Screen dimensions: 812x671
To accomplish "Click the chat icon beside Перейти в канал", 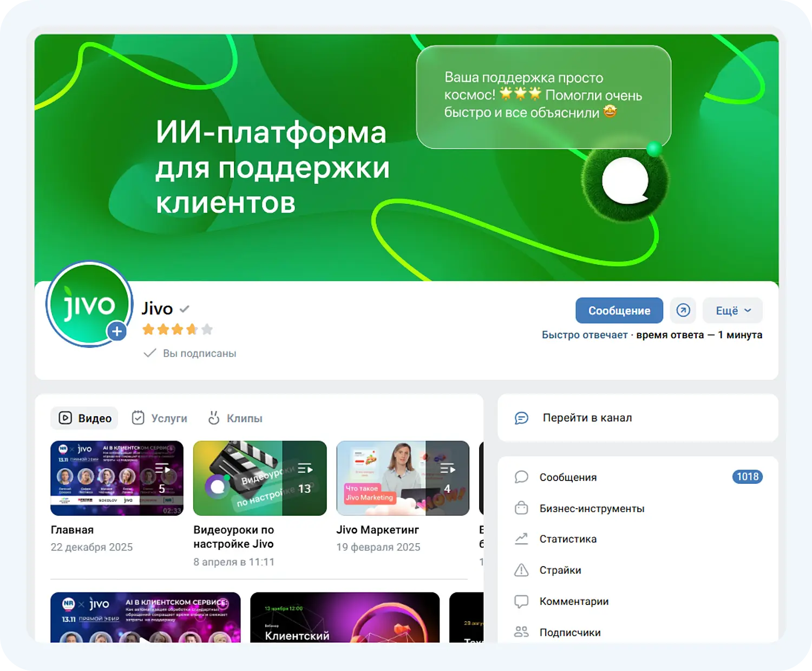I will tap(521, 418).
